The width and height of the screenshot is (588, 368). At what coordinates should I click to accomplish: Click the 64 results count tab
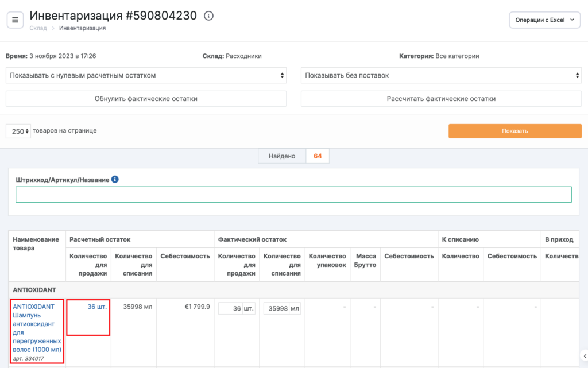pos(318,156)
